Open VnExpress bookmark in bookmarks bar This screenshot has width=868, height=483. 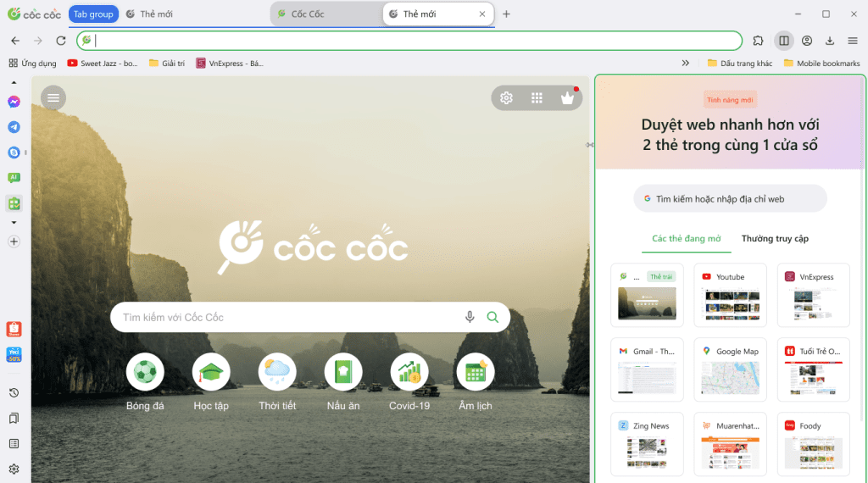[x=230, y=63]
